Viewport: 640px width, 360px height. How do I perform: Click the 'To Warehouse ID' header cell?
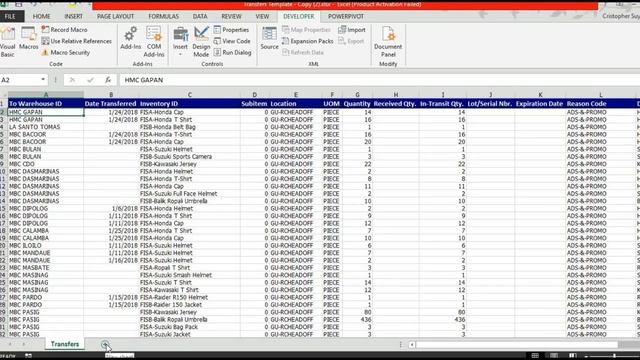46,104
